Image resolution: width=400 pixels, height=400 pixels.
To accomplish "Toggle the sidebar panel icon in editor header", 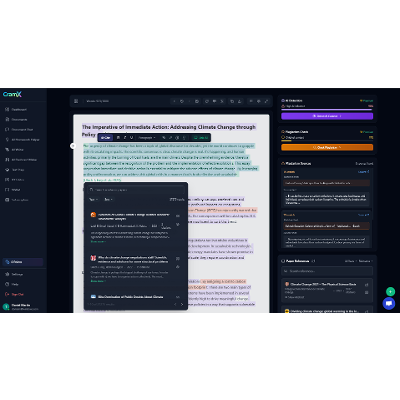I will [x=76, y=101].
